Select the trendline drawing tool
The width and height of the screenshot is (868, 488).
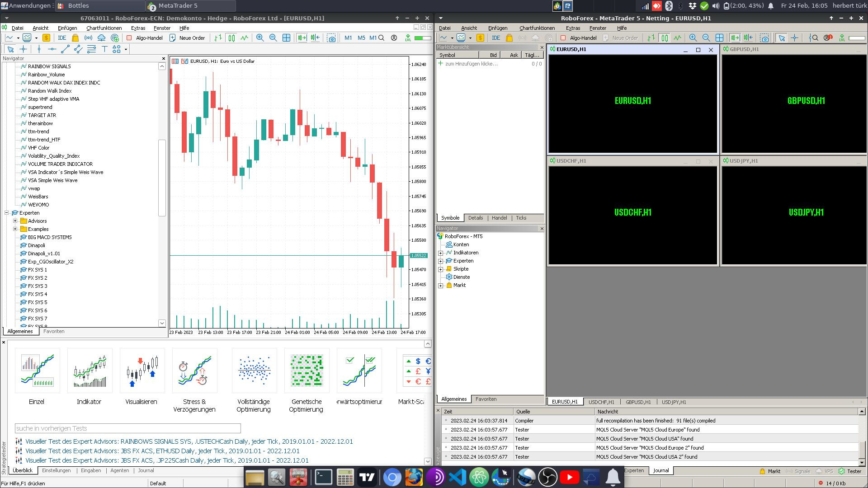(65, 49)
